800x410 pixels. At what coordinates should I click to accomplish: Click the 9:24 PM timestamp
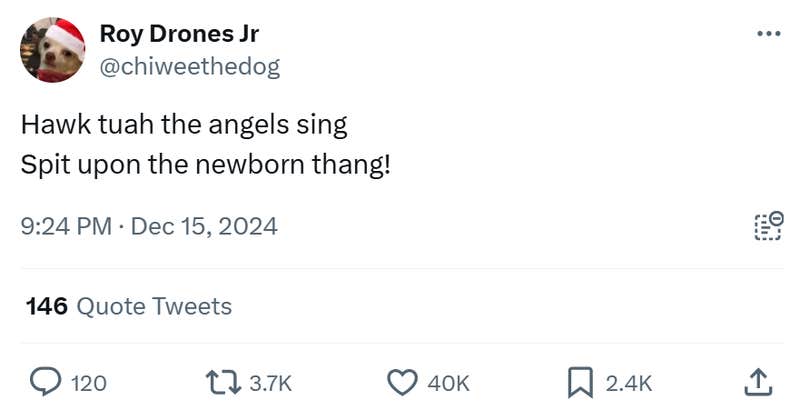[x=66, y=227]
